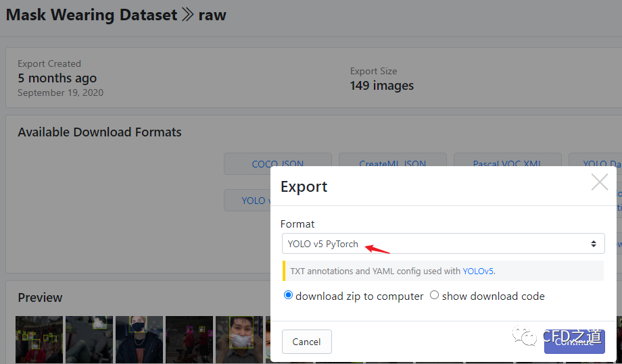Open the preview thumbnail of the close-up masked face
Viewport: 622px width, 364px height.
tap(239, 340)
